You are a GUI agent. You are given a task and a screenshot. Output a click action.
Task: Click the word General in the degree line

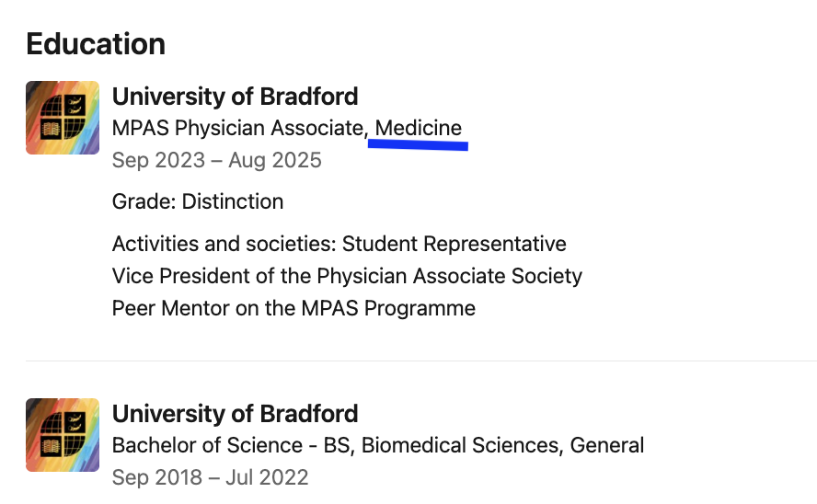(x=607, y=446)
